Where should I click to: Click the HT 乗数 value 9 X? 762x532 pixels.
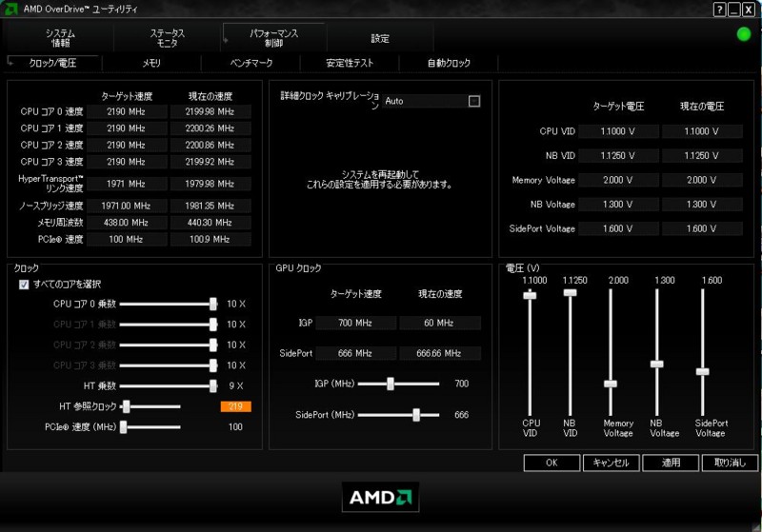coord(236,385)
